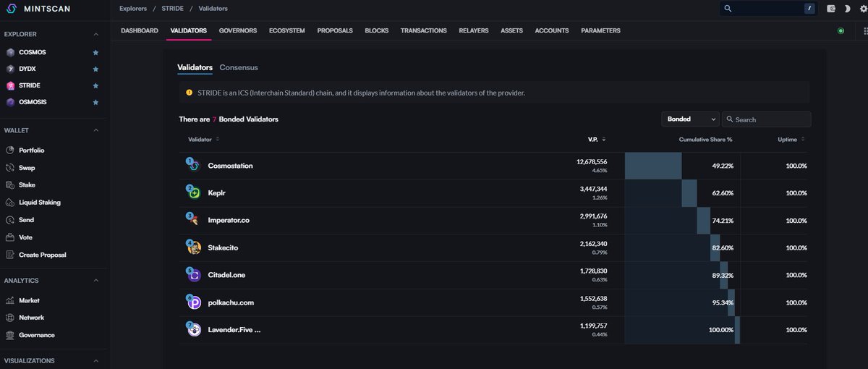Switch to the ASSETS tab
The width and height of the screenshot is (868, 369).
511,31
